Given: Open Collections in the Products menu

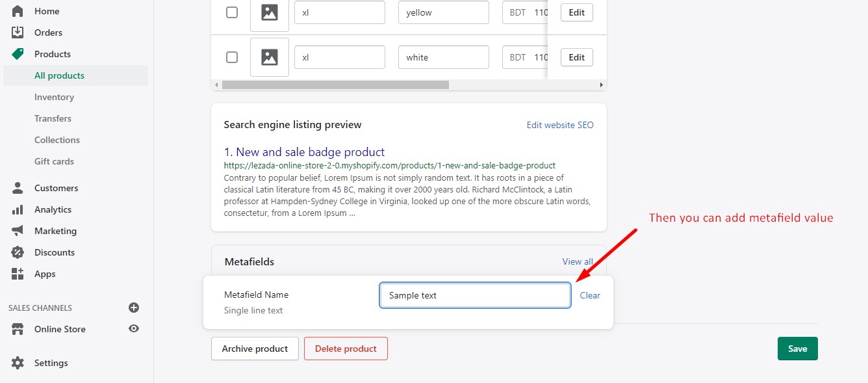Looking at the screenshot, I should pos(57,140).
